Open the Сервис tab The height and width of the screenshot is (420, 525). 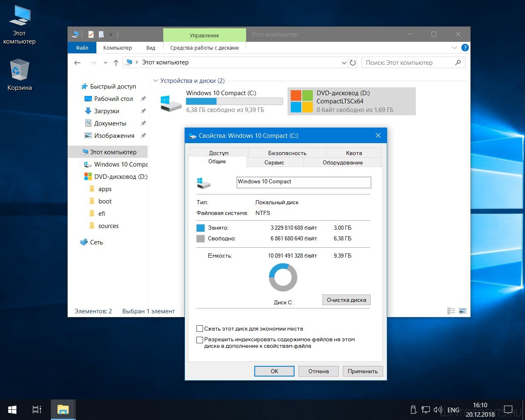tap(274, 162)
